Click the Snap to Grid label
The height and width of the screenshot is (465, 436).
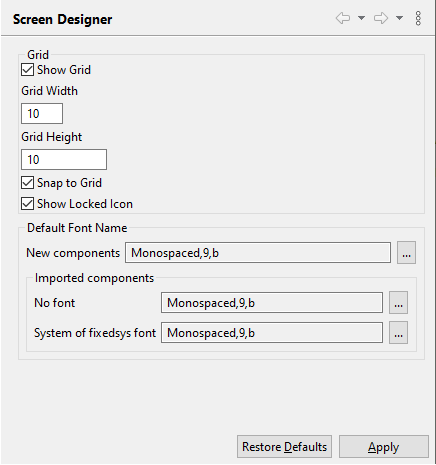[69, 183]
